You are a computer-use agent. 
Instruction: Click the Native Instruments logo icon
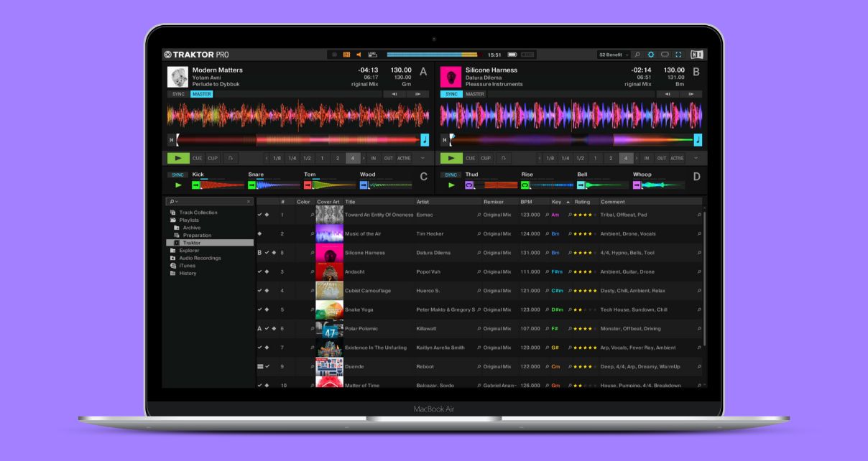[x=697, y=53]
